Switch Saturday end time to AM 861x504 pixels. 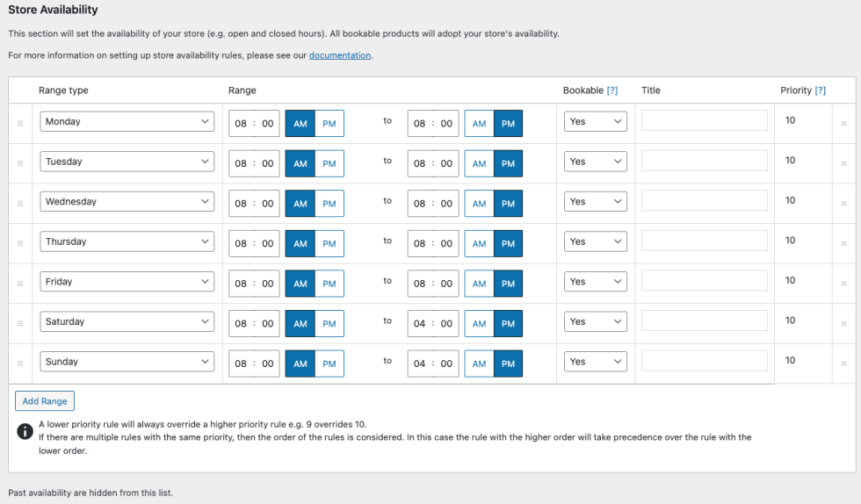click(x=479, y=324)
